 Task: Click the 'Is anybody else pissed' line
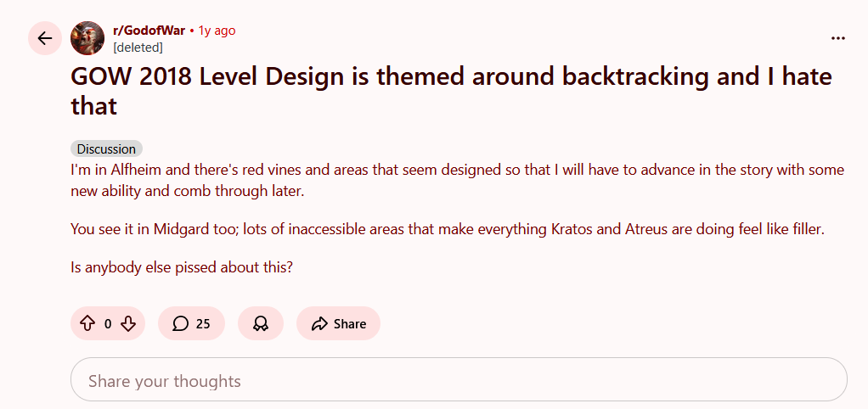pyautogui.click(x=182, y=267)
